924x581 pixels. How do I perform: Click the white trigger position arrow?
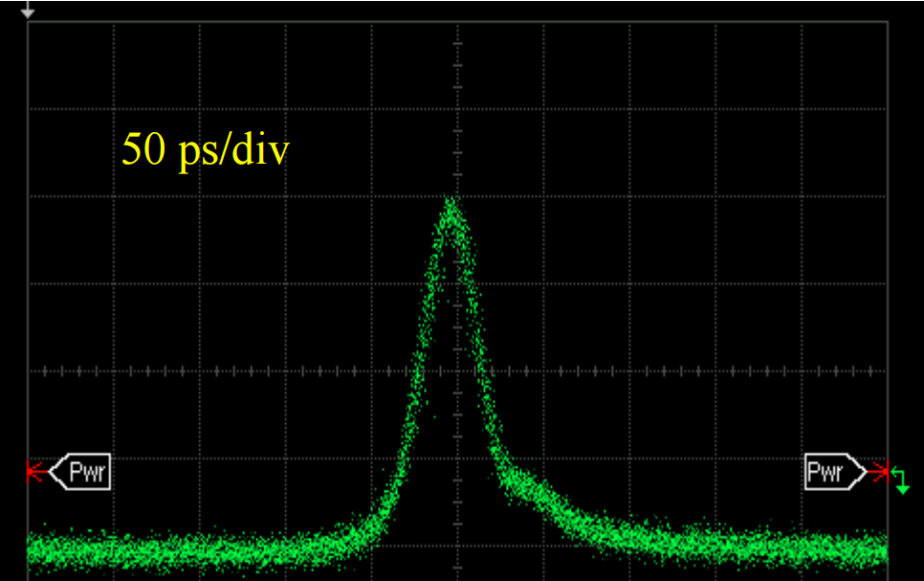pyautogui.click(x=28, y=11)
